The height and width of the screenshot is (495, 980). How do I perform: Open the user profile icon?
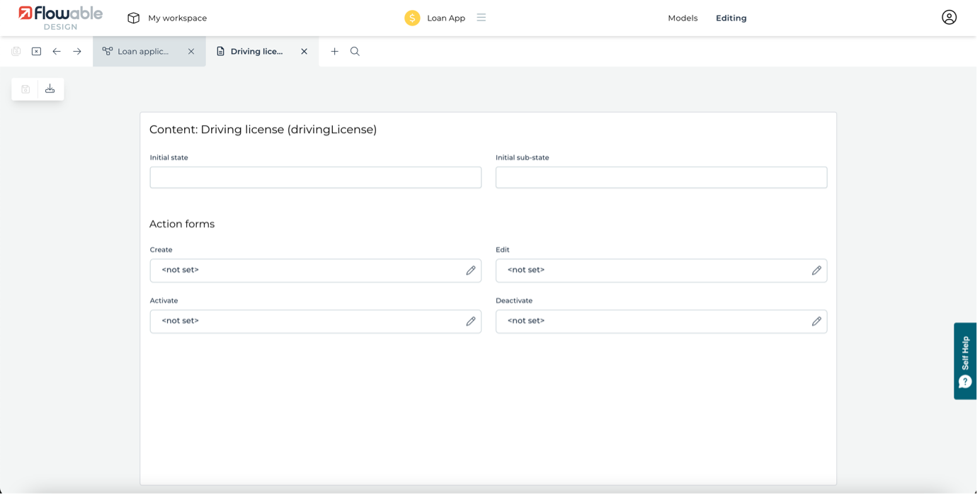tap(949, 18)
